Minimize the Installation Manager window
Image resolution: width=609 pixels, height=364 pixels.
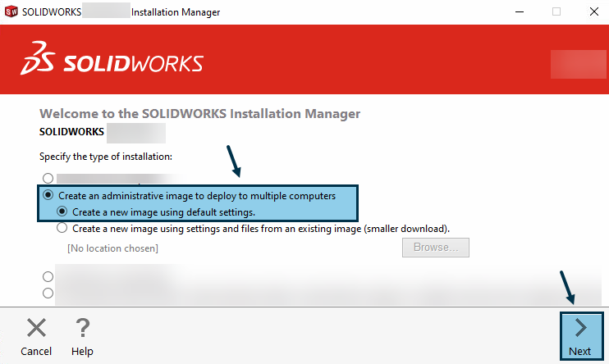point(518,12)
